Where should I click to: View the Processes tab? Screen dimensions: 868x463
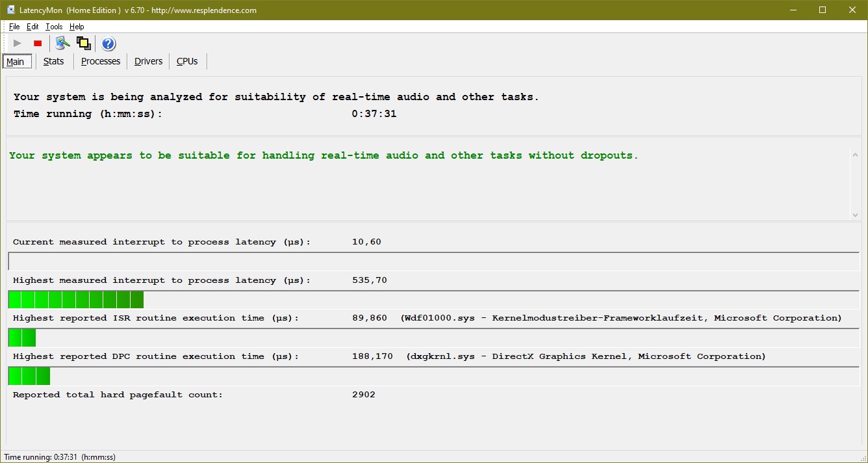tap(100, 61)
